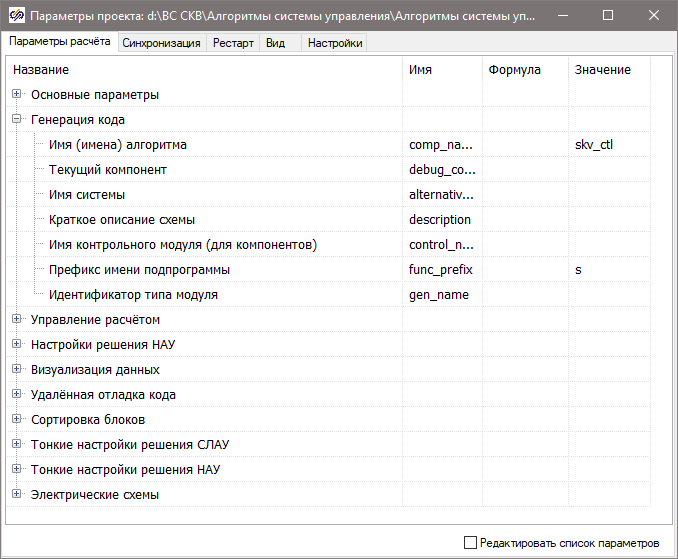Image resolution: width=678 pixels, height=559 pixels.
Task: Enable Редактировать список параметров checkbox
Action: click(471, 543)
